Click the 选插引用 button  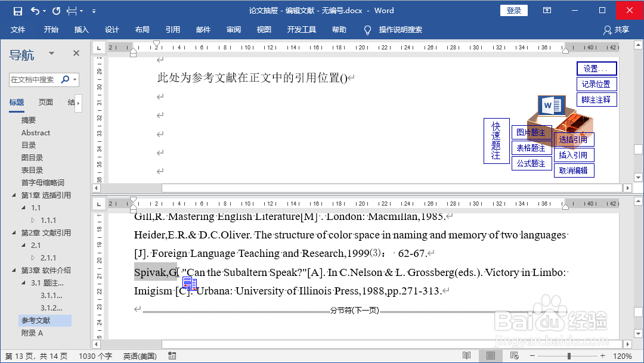pyautogui.click(x=574, y=139)
